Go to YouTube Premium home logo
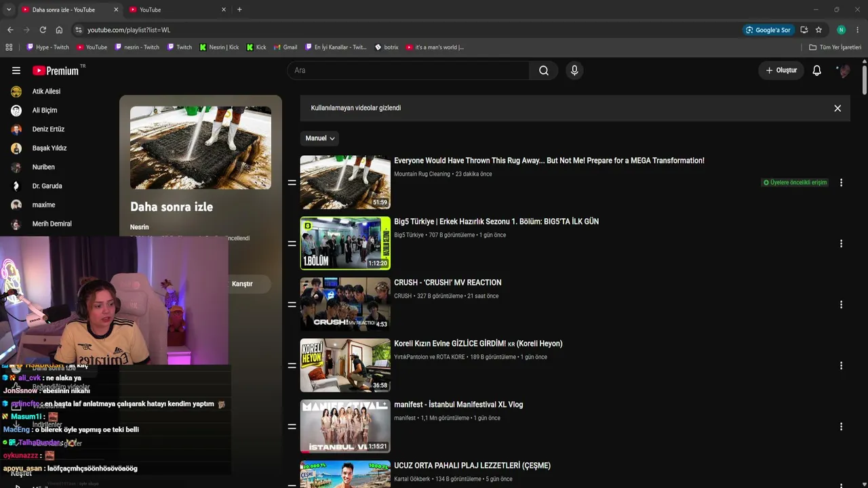The height and width of the screenshot is (488, 868). point(56,70)
